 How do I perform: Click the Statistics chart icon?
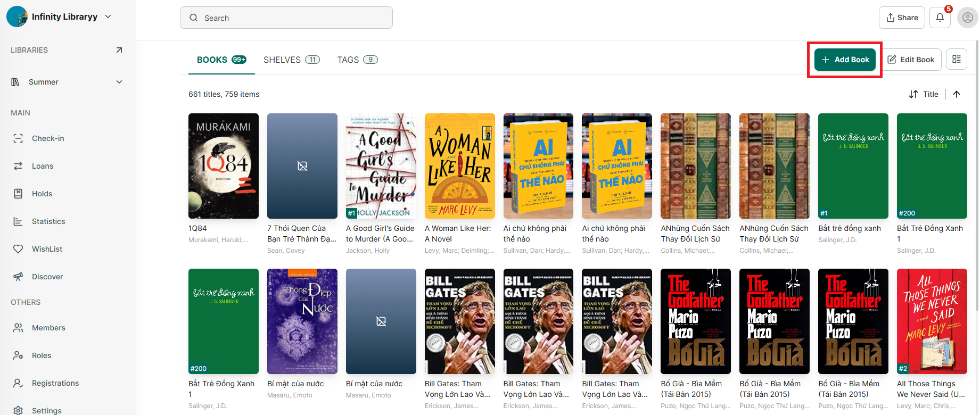pos(18,221)
